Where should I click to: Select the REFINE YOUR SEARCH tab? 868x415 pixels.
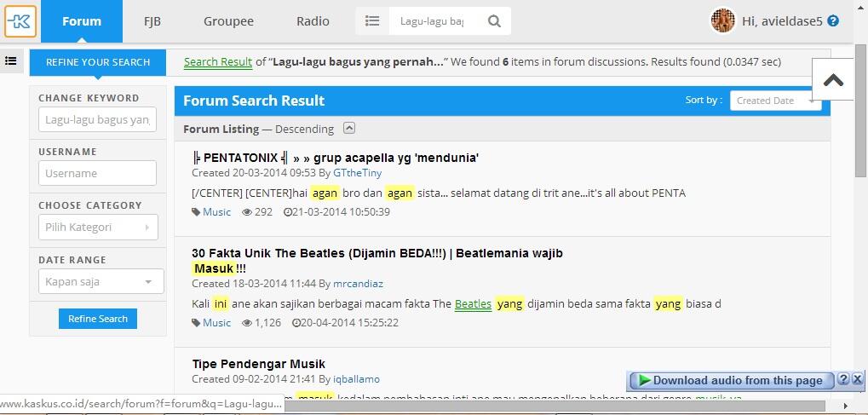tap(97, 62)
